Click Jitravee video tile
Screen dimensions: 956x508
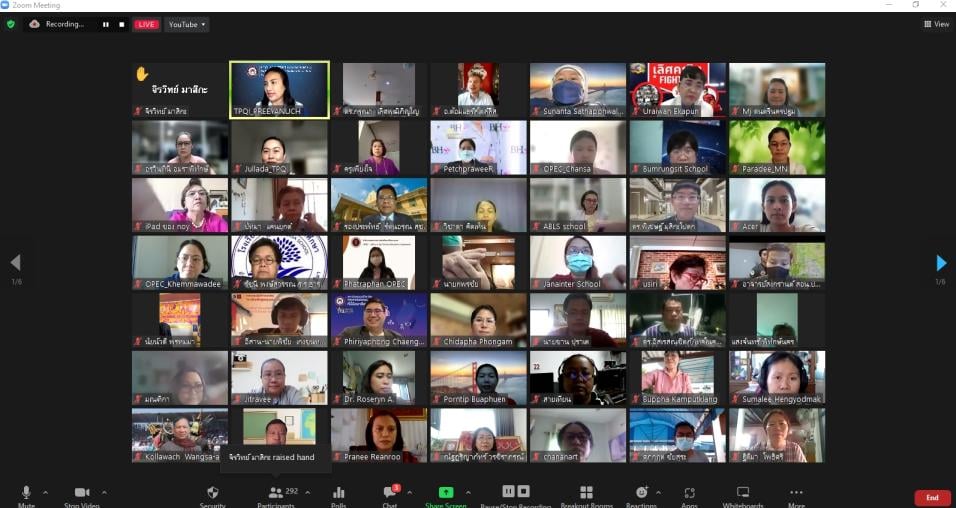pos(279,377)
